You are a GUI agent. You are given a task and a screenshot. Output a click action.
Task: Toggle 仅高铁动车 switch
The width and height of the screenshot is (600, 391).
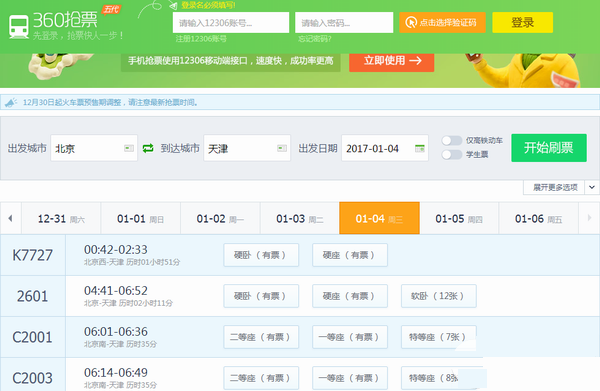click(452, 141)
